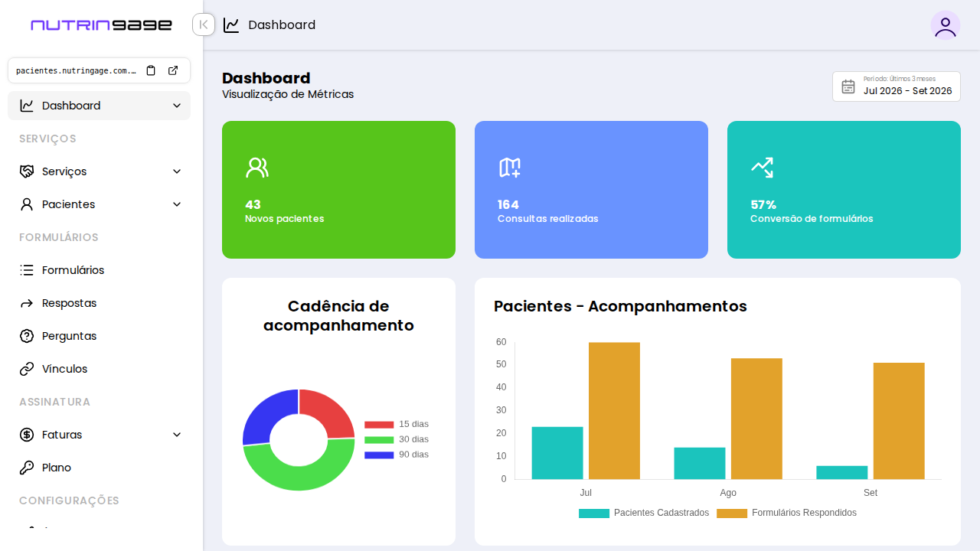Click the Dashboard chart icon in header

(x=231, y=25)
